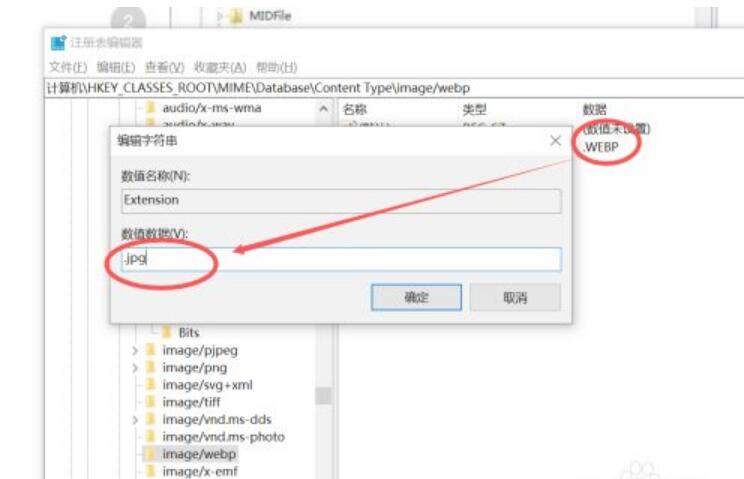The image size is (744, 479).
Task: Select the image/vnd.ms-dds key
Action: coord(217,420)
